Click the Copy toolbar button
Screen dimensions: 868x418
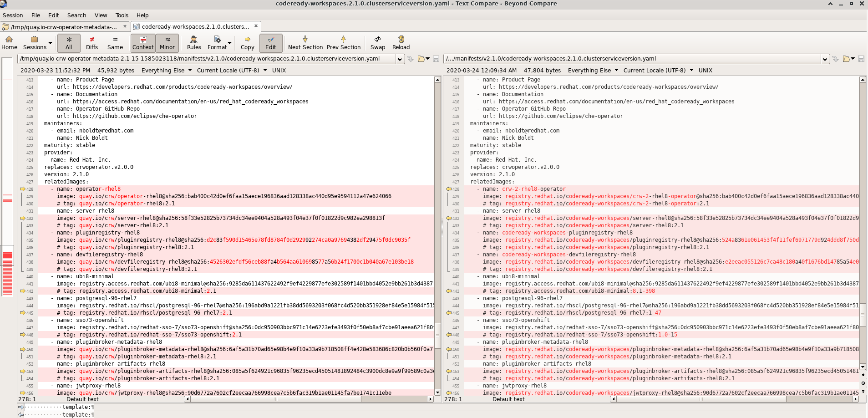pyautogui.click(x=247, y=43)
